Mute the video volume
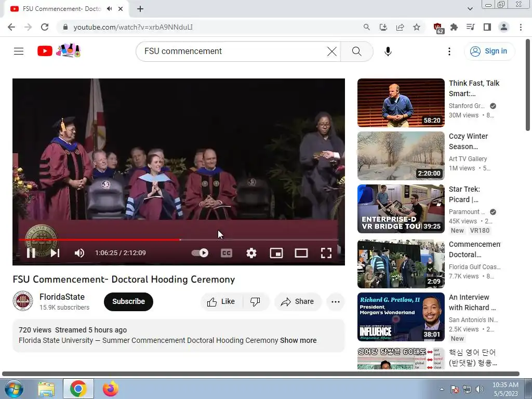 pos(79,253)
